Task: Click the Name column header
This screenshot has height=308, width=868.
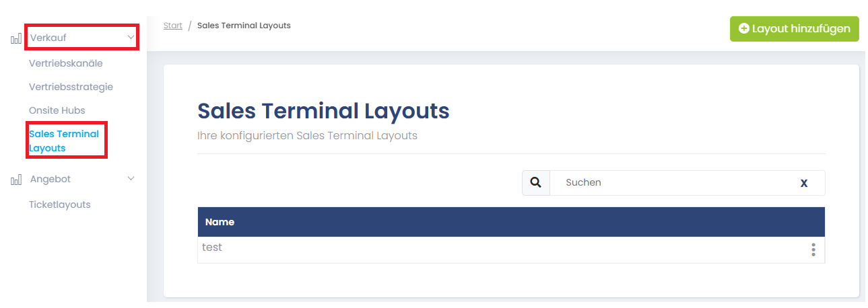Action: pos(220,222)
